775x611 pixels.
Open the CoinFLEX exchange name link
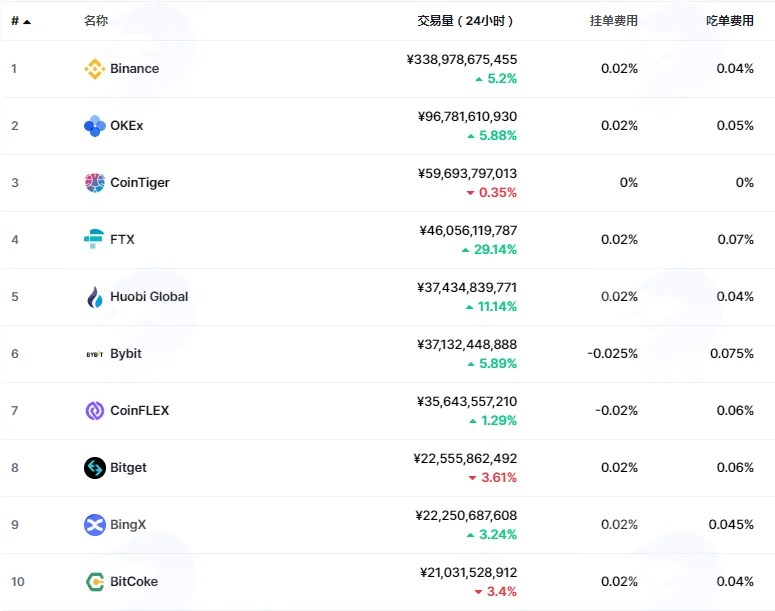139,410
